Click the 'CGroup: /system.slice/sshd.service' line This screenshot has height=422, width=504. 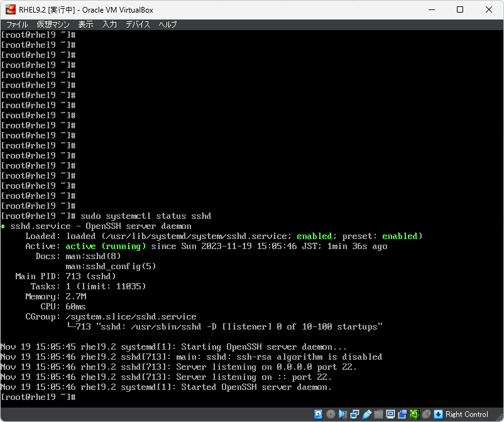111,316
